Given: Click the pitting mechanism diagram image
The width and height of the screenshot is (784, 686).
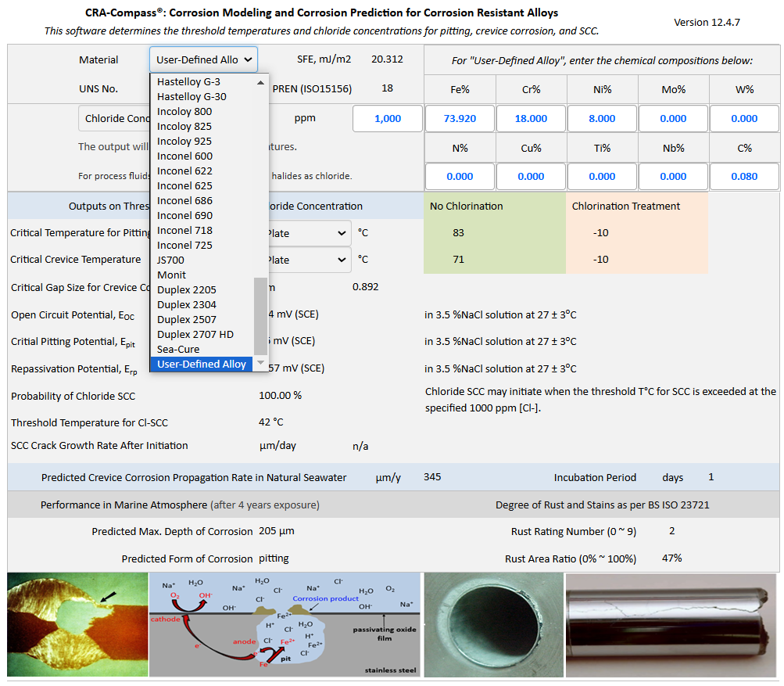Looking at the screenshot, I should click(x=285, y=624).
